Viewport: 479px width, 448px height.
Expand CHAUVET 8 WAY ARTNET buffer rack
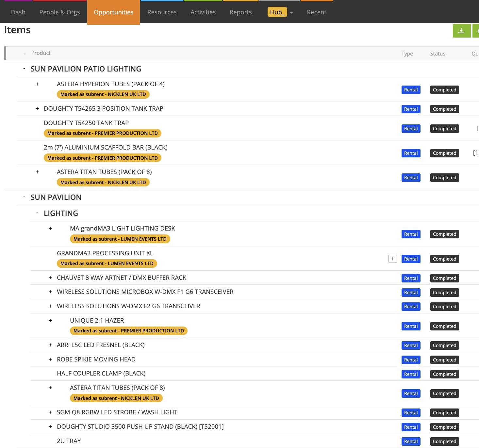50,278
